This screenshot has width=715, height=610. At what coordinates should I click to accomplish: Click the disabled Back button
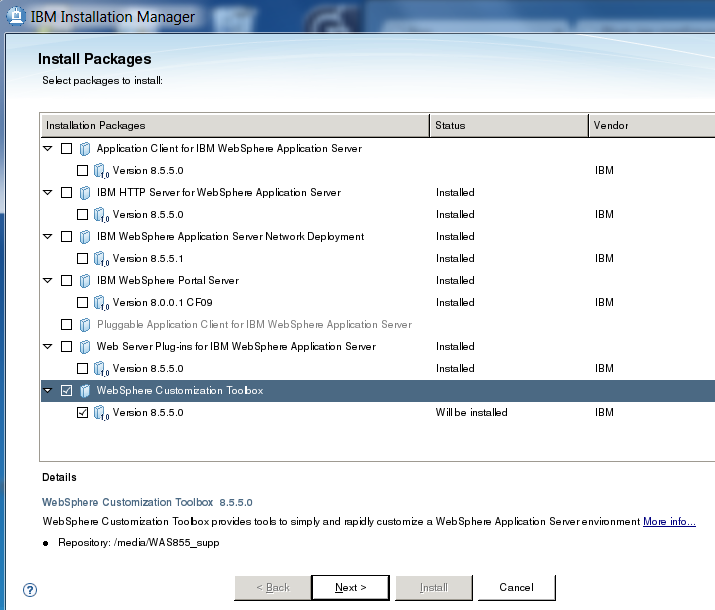click(273, 588)
